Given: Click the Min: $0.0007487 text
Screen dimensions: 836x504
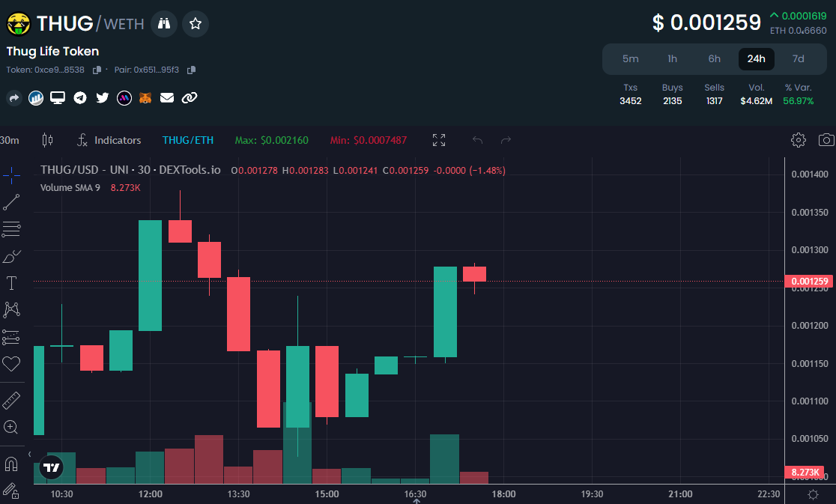Looking at the screenshot, I should [369, 140].
